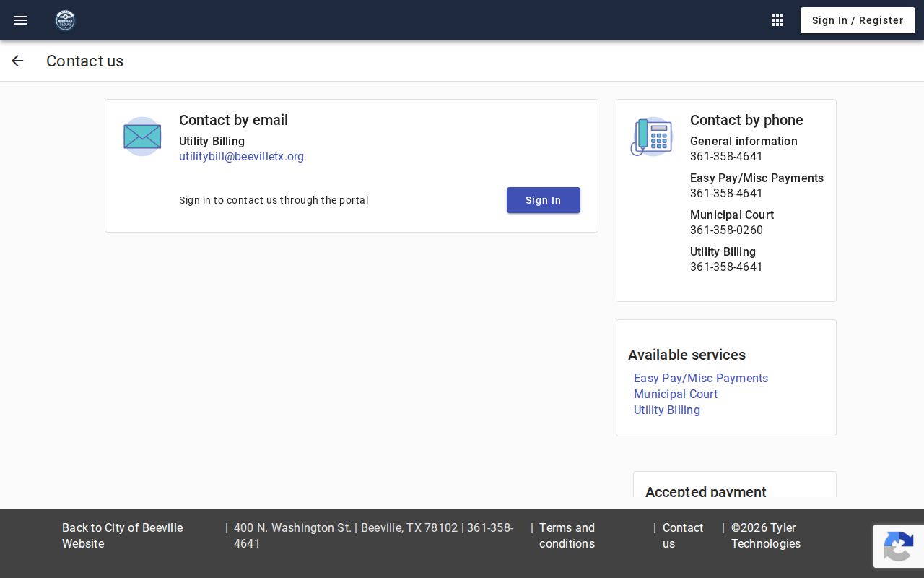Viewport: 924px width, 578px height.
Task: Open Terms and conditions footer link
Action: (x=567, y=535)
